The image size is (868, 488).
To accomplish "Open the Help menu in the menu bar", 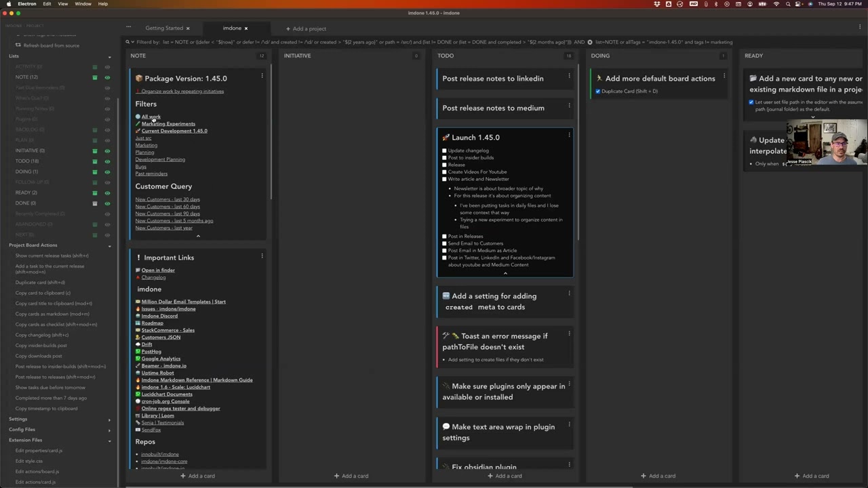I will tap(103, 4).
